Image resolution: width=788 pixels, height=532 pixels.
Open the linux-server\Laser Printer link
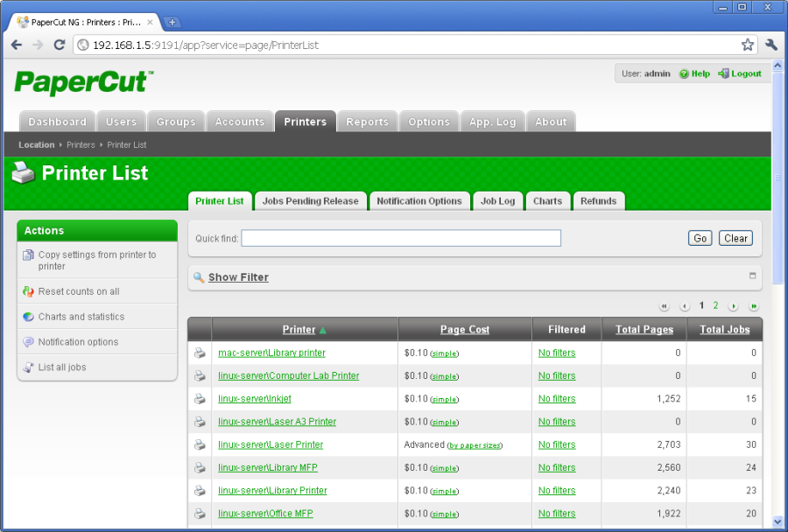click(x=271, y=444)
